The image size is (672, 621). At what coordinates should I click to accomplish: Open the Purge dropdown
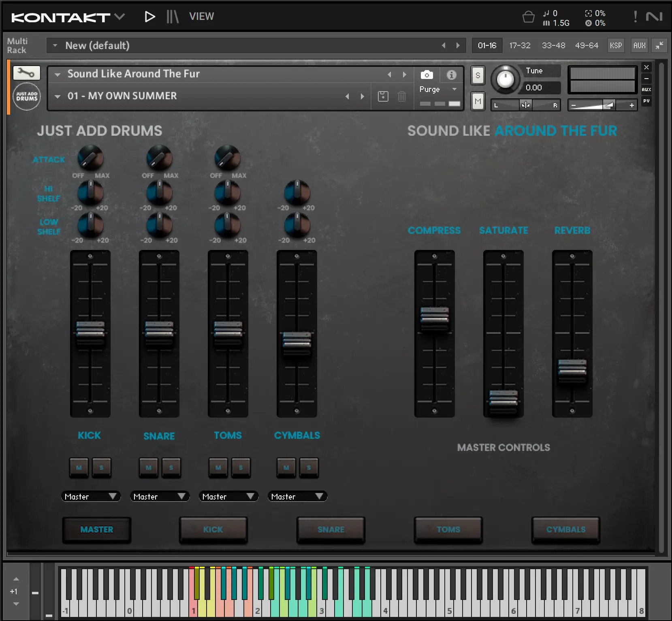point(438,89)
